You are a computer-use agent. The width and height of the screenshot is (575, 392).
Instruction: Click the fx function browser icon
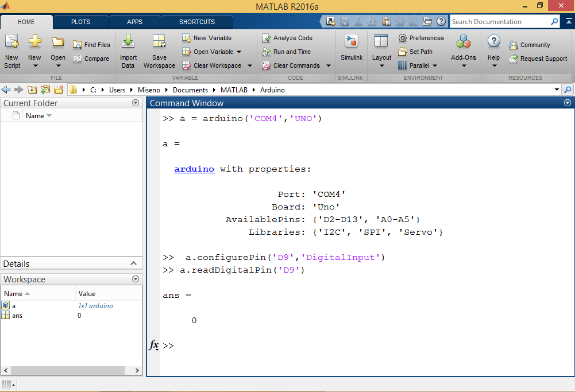(x=154, y=345)
